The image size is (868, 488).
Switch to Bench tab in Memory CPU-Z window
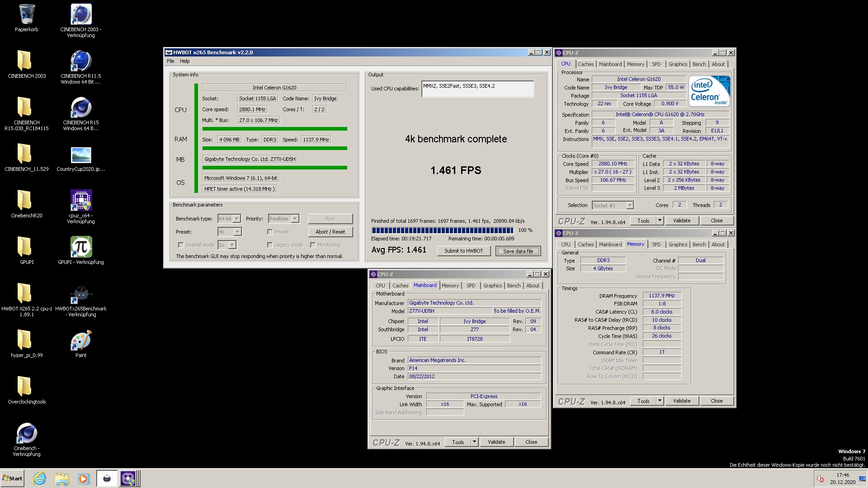699,244
